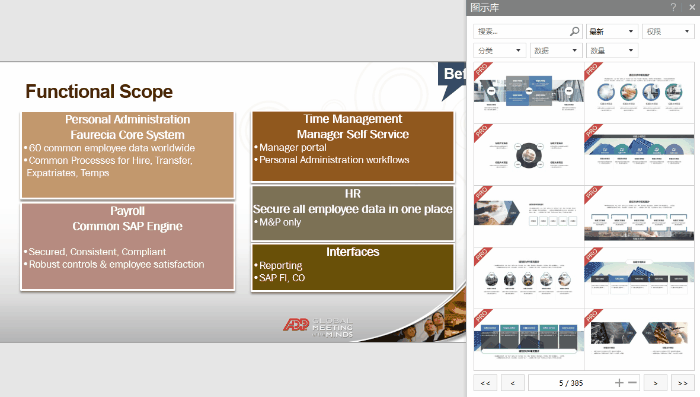700x397 pixels.
Task: Go to first page with << button
Action: 485,383
